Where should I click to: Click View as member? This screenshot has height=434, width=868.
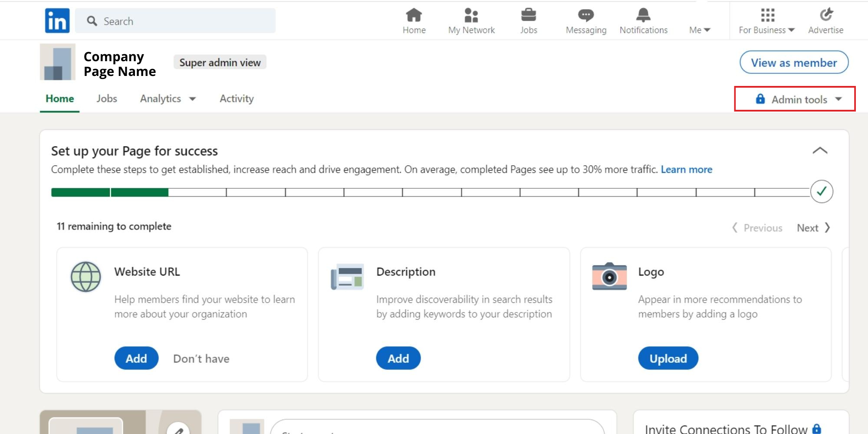click(x=793, y=62)
